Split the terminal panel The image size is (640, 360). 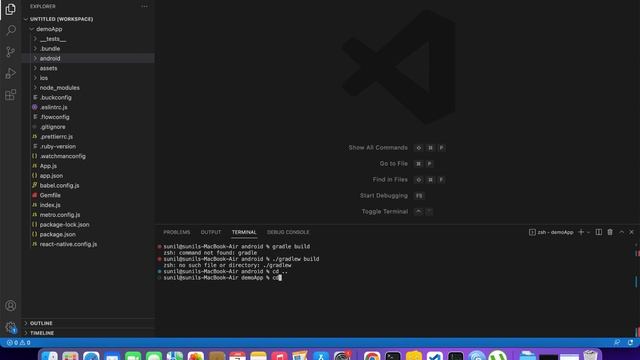pyautogui.click(x=598, y=232)
